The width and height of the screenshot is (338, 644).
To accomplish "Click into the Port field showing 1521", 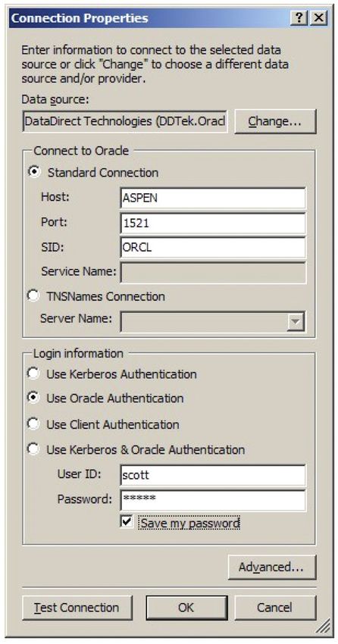I will coord(213,223).
